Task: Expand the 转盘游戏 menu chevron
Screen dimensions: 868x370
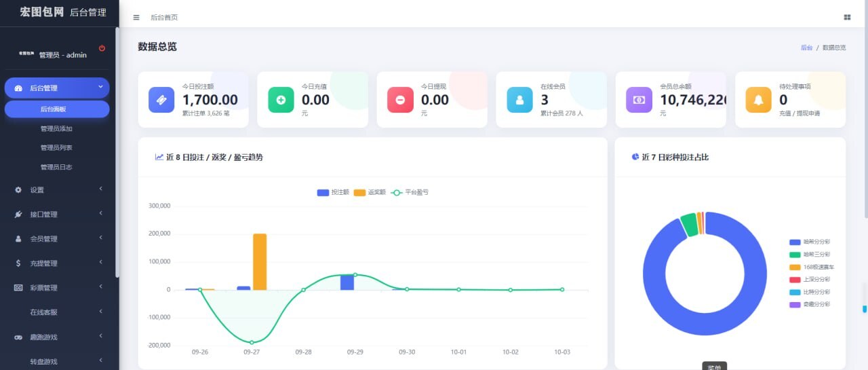Action: click(100, 360)
